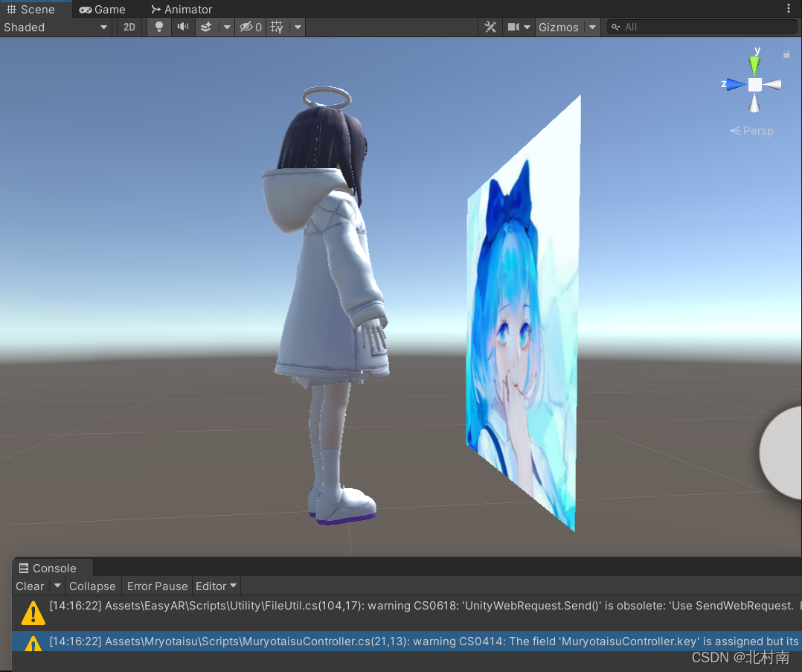Click the grey right-side cone on orientation gizmo
Viewport: 802px width, 672px height.
[772, 84]
